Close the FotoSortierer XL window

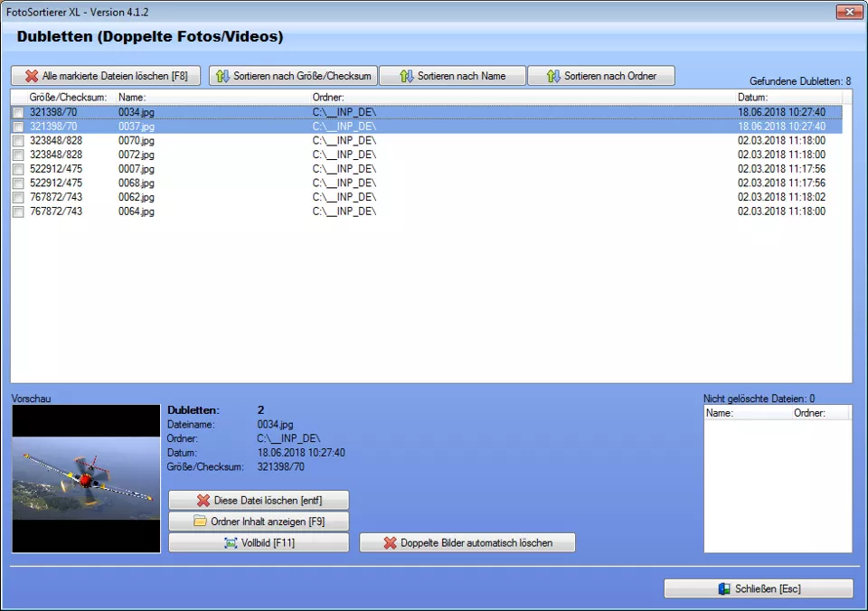[847, 12]
